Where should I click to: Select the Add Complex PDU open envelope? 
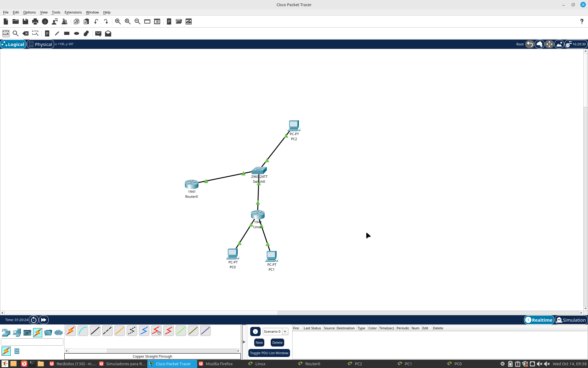click(108, 33)
